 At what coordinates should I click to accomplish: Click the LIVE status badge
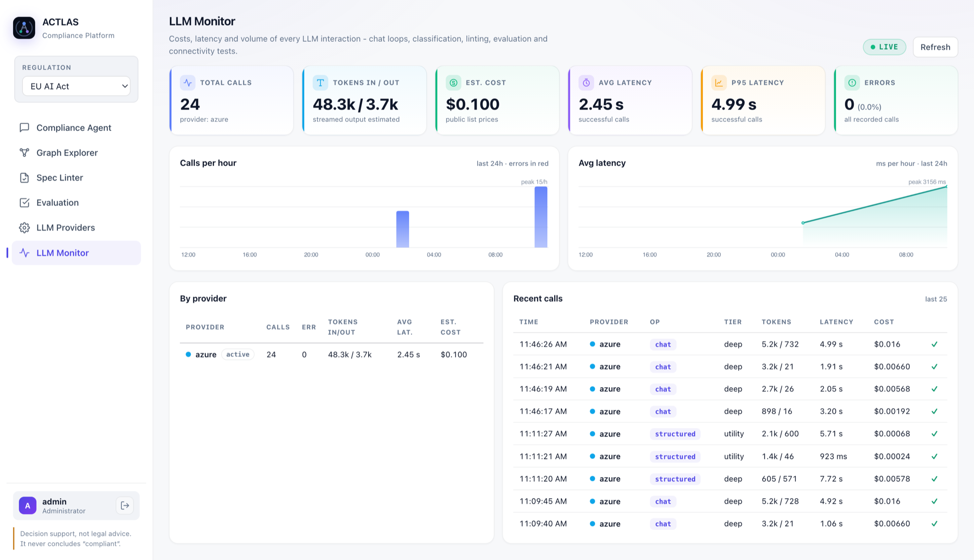[884, 47]
